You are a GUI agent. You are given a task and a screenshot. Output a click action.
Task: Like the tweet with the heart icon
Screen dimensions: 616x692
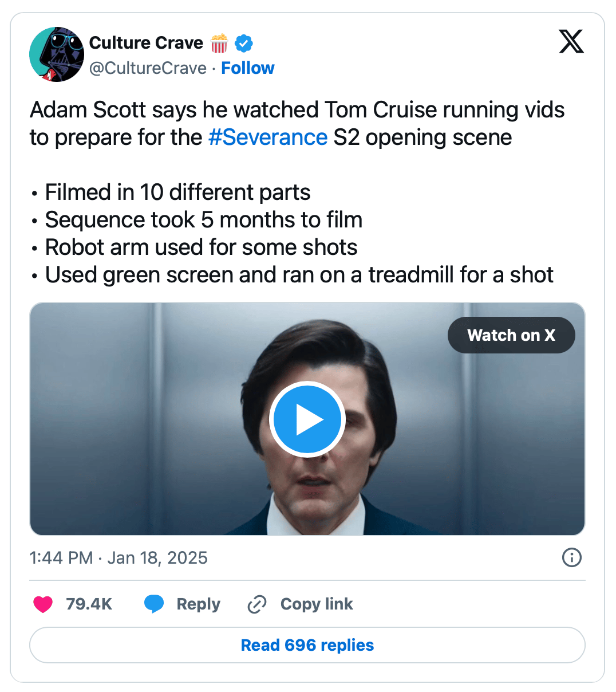click(x=43, y=604)
